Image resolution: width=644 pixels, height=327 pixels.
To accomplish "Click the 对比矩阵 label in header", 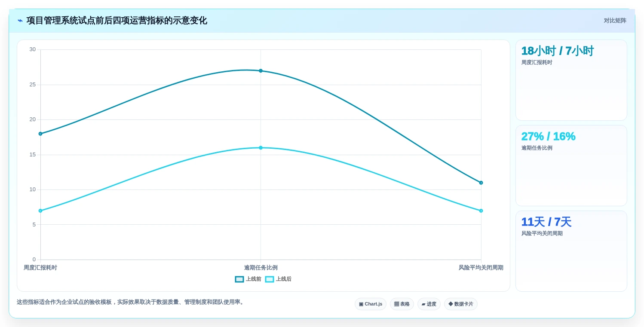I will pos(615,21).
